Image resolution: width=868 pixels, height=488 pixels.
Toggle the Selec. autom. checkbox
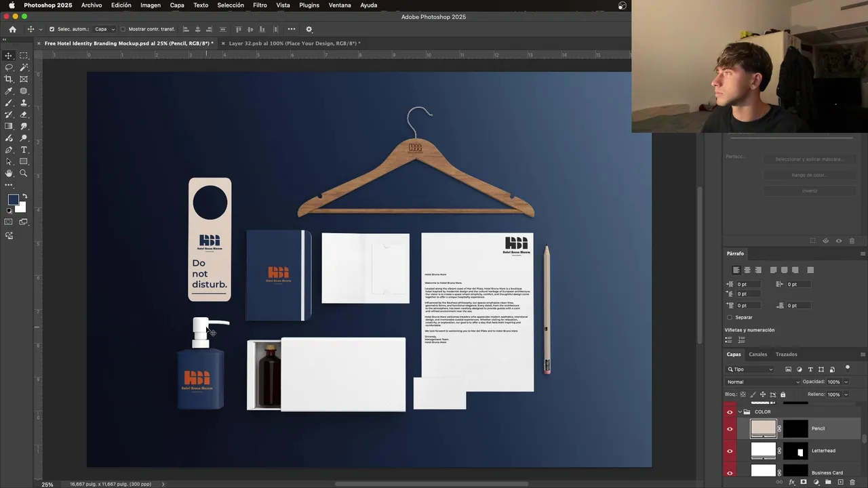[x=52, y=29]
